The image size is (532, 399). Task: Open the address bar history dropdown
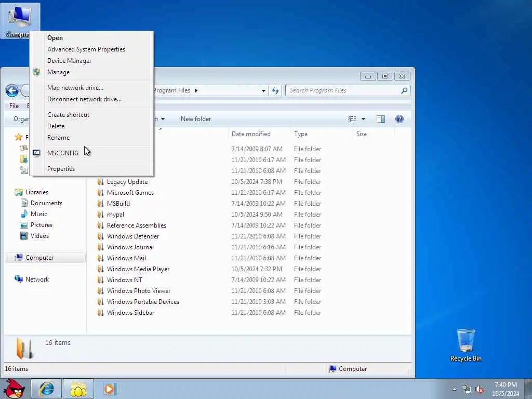[x=263, y=90]
